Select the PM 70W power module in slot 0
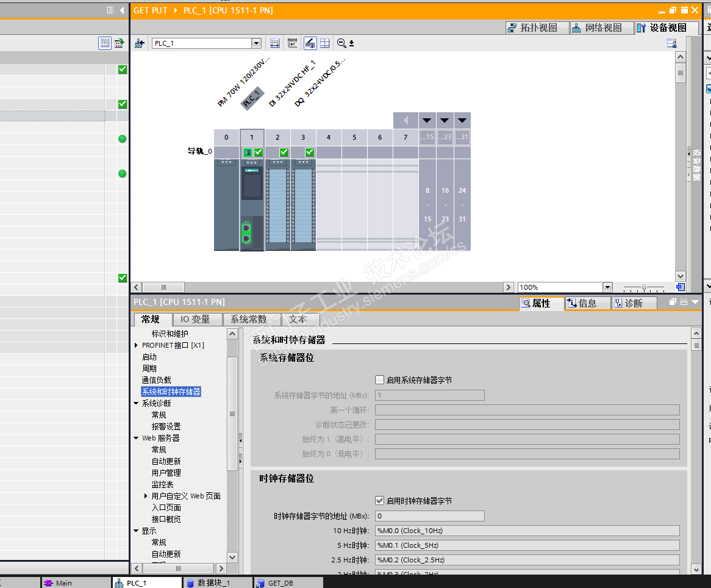Viewport: 711px width, 588px height. click(x=226, y=204)
